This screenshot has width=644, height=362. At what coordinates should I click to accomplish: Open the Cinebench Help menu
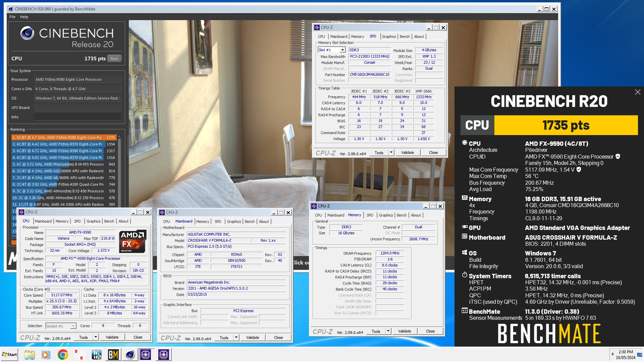(24, 17)
